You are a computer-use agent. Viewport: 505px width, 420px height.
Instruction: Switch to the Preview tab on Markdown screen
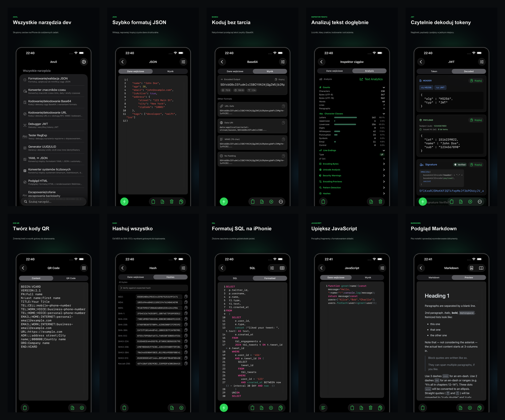(469, 277)
